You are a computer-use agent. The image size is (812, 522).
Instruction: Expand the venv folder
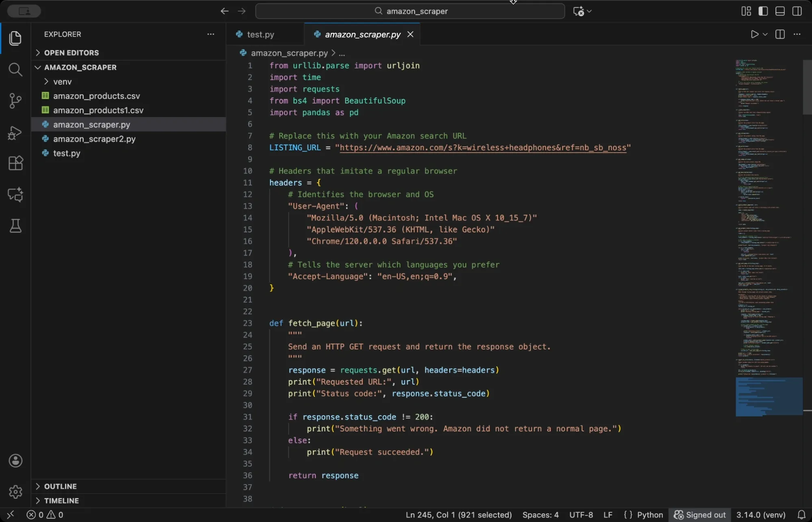46,82
